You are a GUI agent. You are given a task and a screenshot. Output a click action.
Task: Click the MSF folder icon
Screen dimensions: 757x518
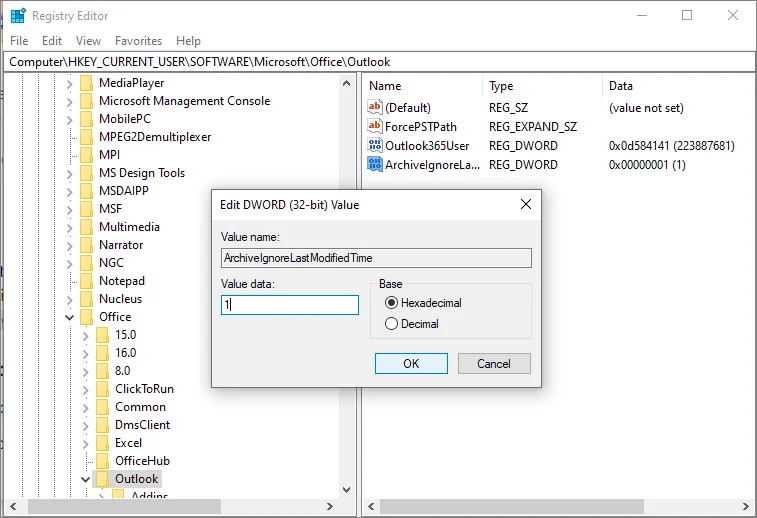(87, 209)
